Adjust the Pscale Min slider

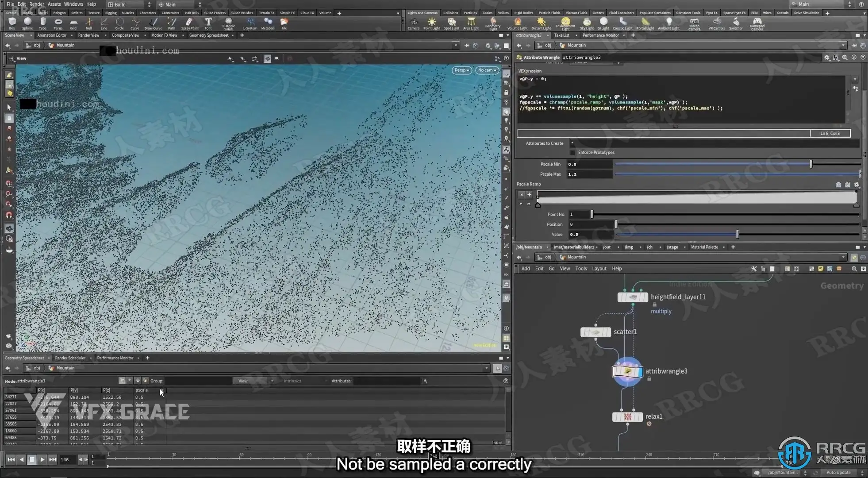810,164
